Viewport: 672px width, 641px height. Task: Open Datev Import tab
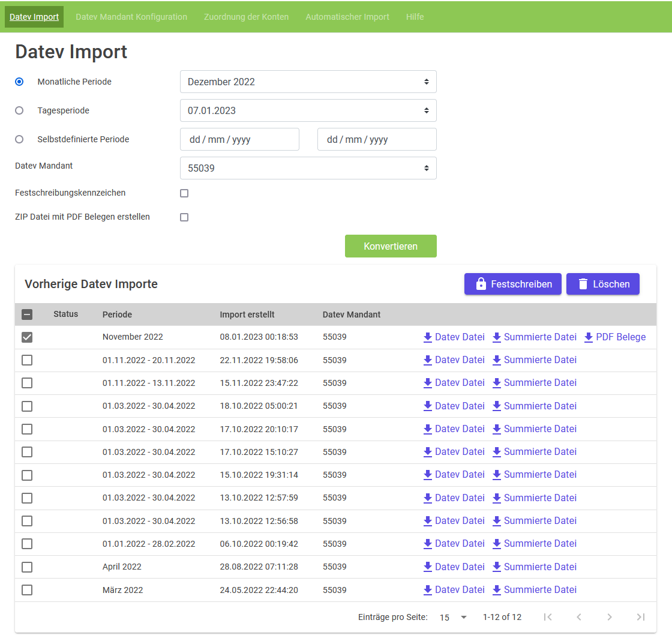pyautogui.click(x=34, y=17)
